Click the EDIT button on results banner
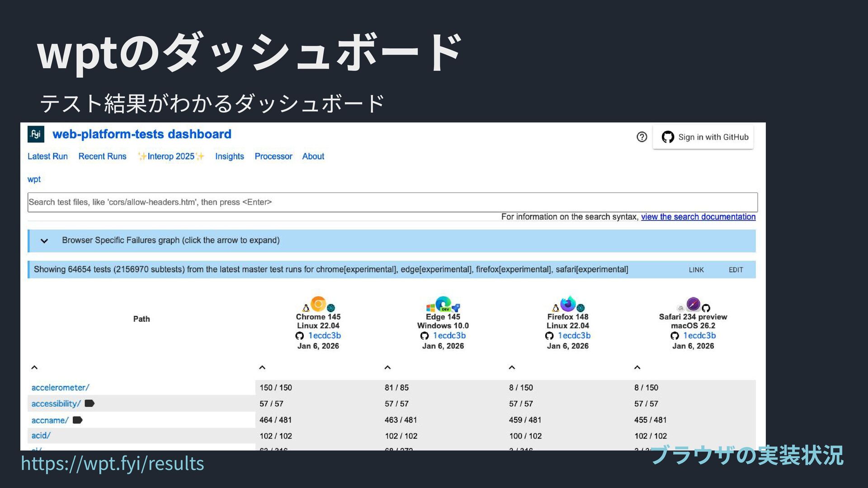868x488 pixels. 736,270
